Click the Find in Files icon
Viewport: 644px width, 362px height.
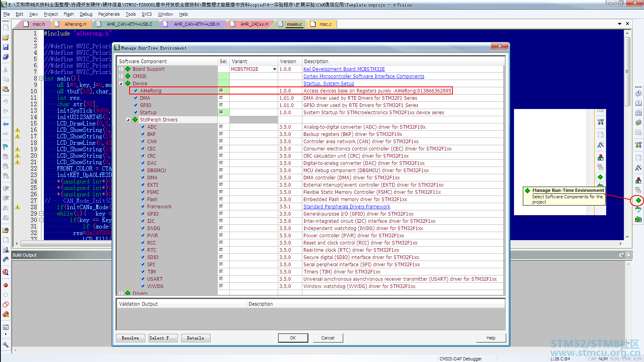[x=6, y=230]
